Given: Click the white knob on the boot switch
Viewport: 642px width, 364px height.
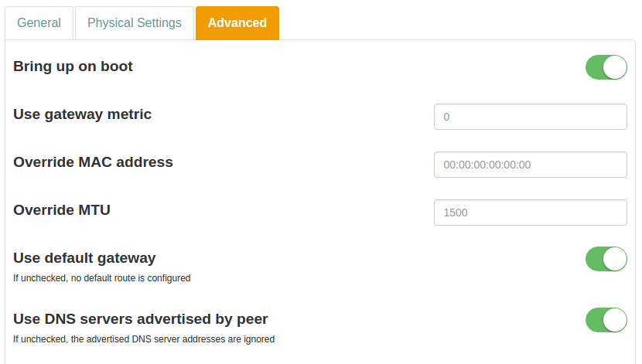Looking at the screenshot, I should (615, 67).
